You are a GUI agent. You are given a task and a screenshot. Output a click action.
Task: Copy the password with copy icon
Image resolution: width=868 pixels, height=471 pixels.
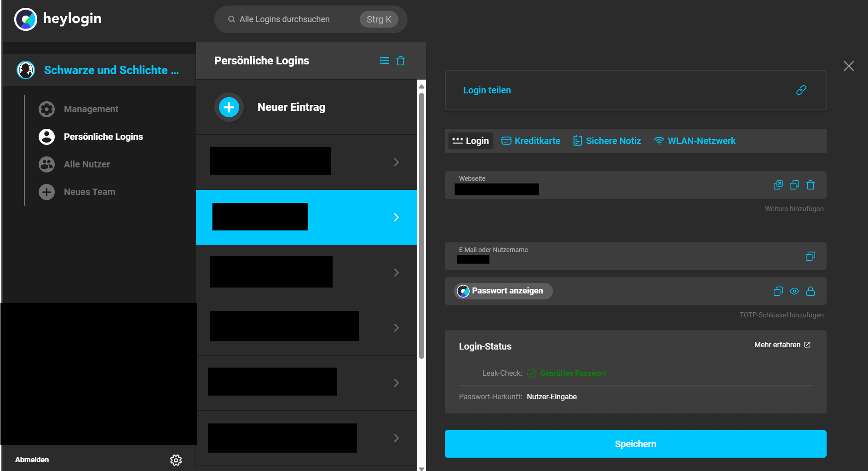pos(778,291)
